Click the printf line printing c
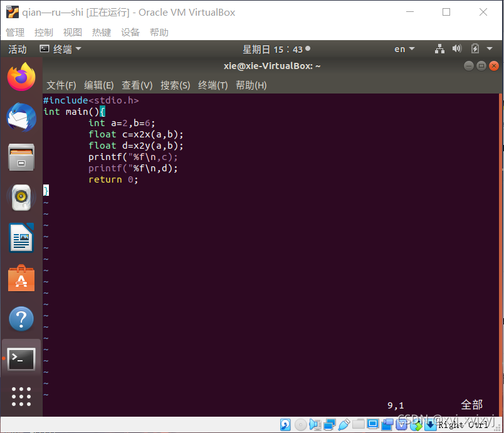504x433 pixels. (133, 157)
